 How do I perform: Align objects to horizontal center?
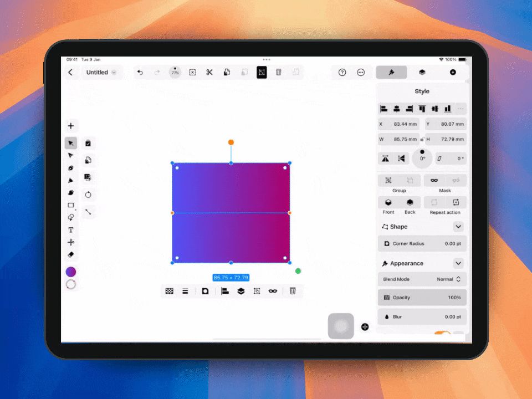(x=396, y=109)
